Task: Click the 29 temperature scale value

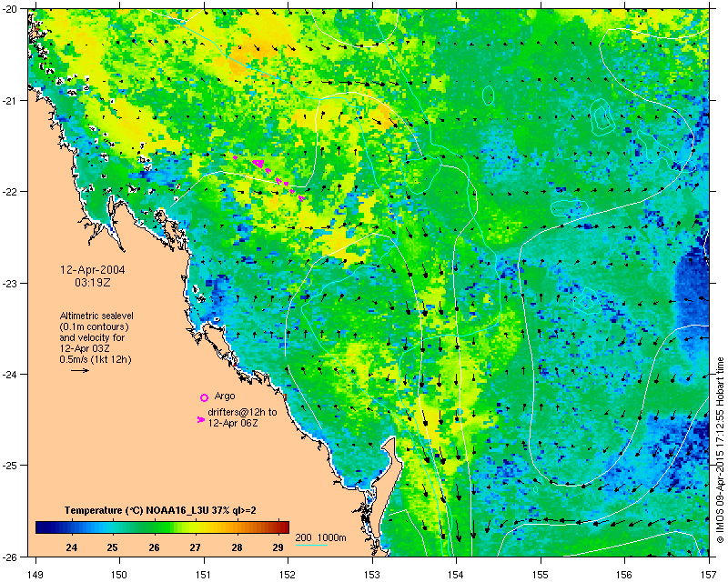Action: [x=278, y=547]
